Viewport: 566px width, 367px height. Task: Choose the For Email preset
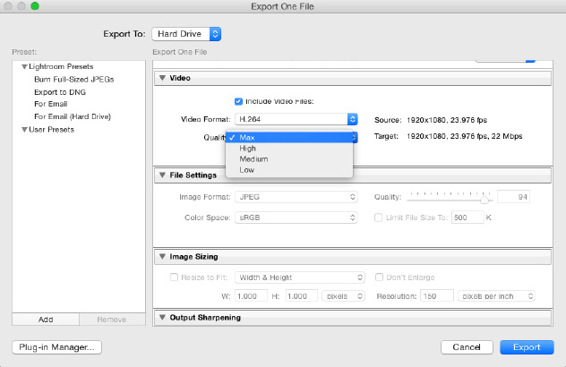coord(51,104)
